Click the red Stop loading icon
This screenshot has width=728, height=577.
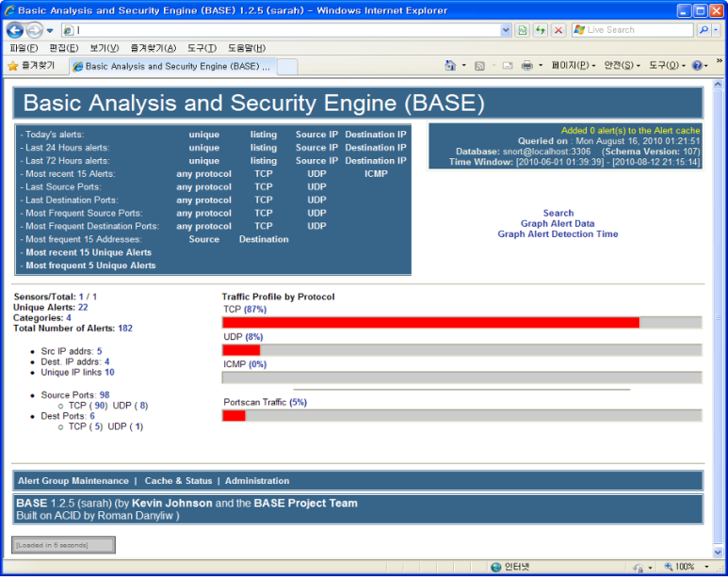coord(558,30)
